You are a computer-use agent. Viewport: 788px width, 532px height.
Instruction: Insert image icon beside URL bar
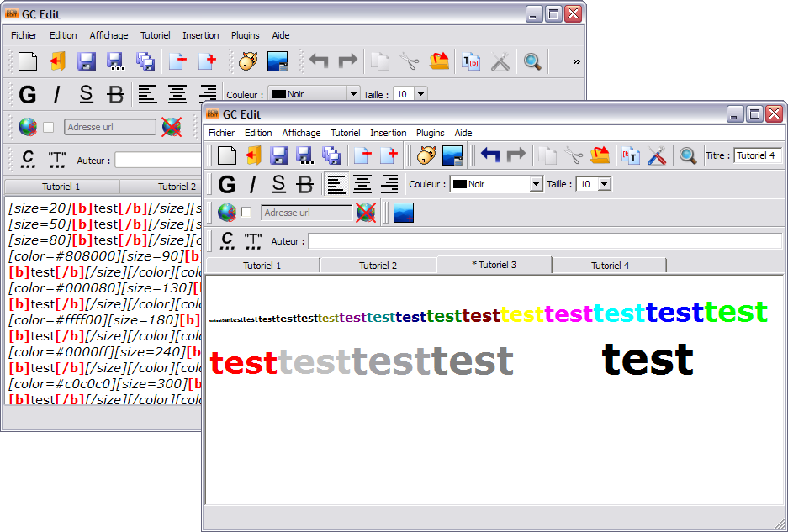click(x=404, y=213)
